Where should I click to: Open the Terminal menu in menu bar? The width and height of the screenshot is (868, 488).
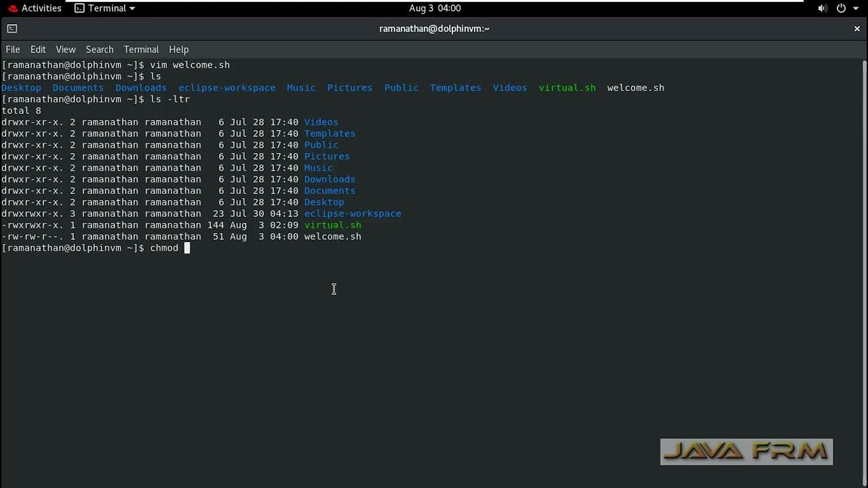[x=141, y=49]
